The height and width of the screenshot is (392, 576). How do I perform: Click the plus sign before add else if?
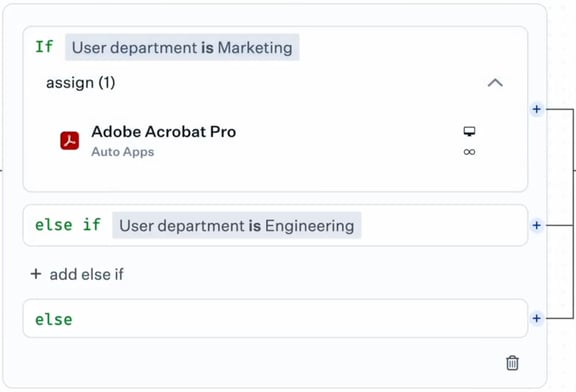point(36,274)
